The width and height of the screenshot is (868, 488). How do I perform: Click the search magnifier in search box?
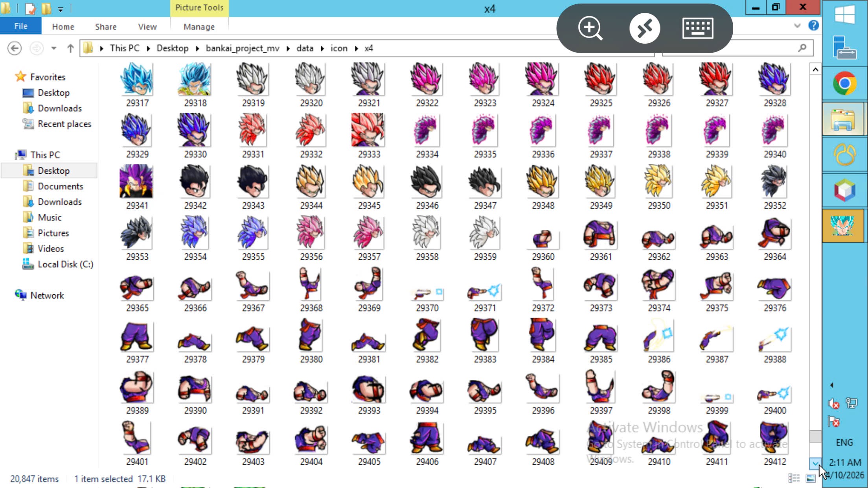tap(802, 48)
